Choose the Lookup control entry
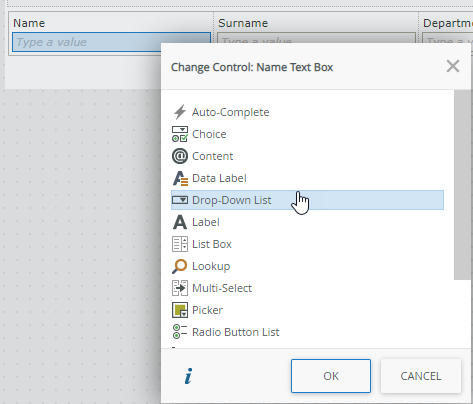This screenshot has width=473, height=404. point(211,266)
